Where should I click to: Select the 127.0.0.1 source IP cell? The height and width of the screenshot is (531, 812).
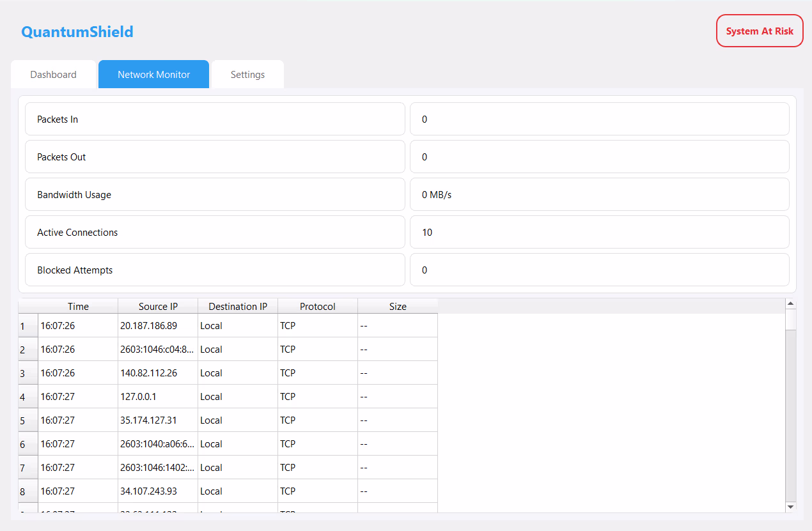coord(158,397)
